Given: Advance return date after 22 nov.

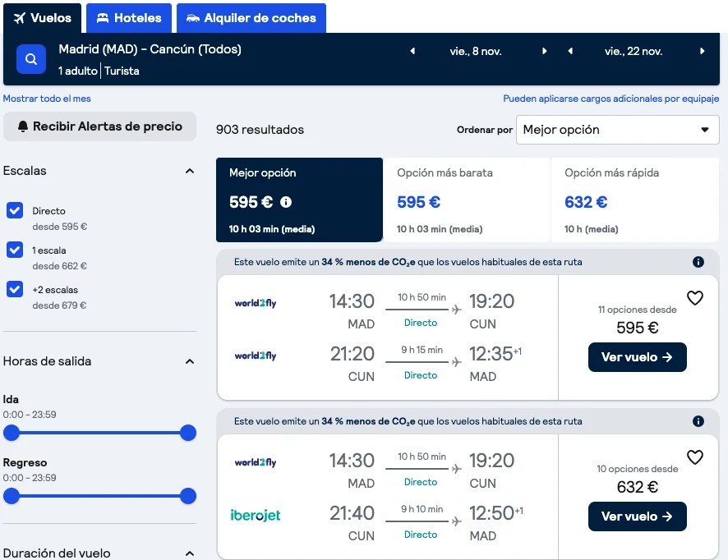Looking at the screenshot, I should click(702, 51).
